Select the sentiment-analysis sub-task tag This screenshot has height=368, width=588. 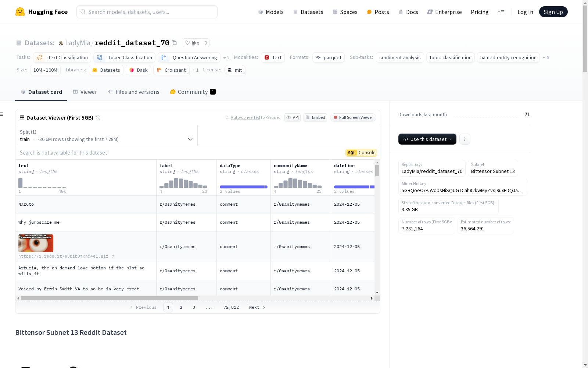coord(400,57)
